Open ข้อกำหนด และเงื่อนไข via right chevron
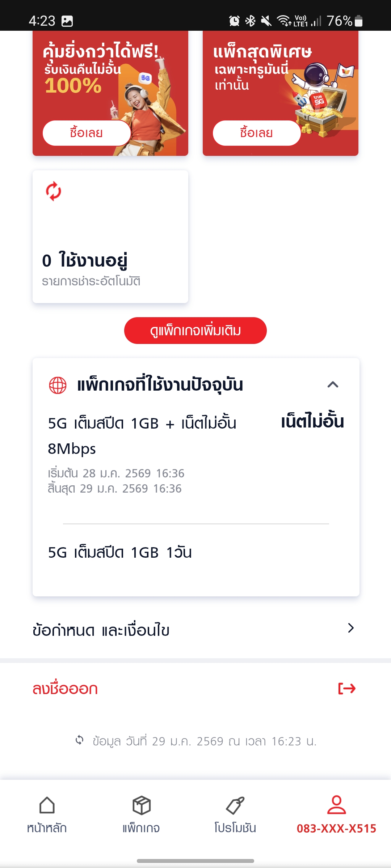 tap(350, 628)
